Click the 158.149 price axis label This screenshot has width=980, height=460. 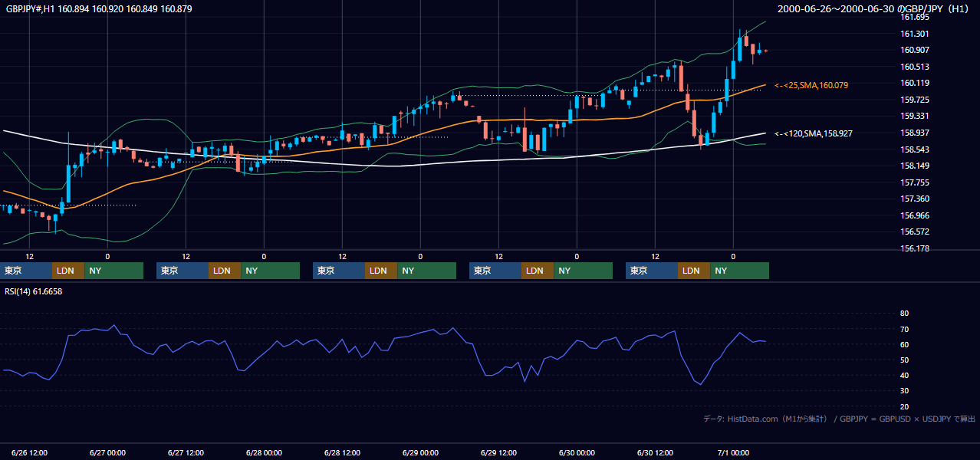coord(915,166)
